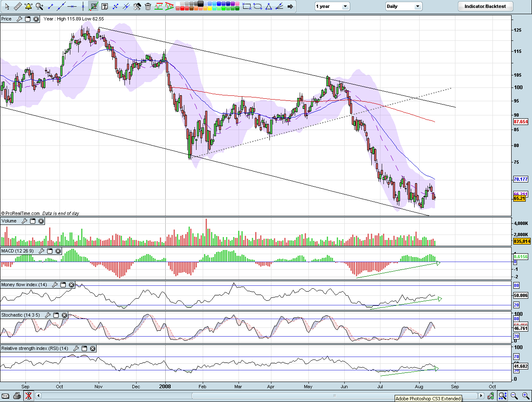Click the 835,014 volume value label
The image size is (532, 402).
[x=522, y=241]
